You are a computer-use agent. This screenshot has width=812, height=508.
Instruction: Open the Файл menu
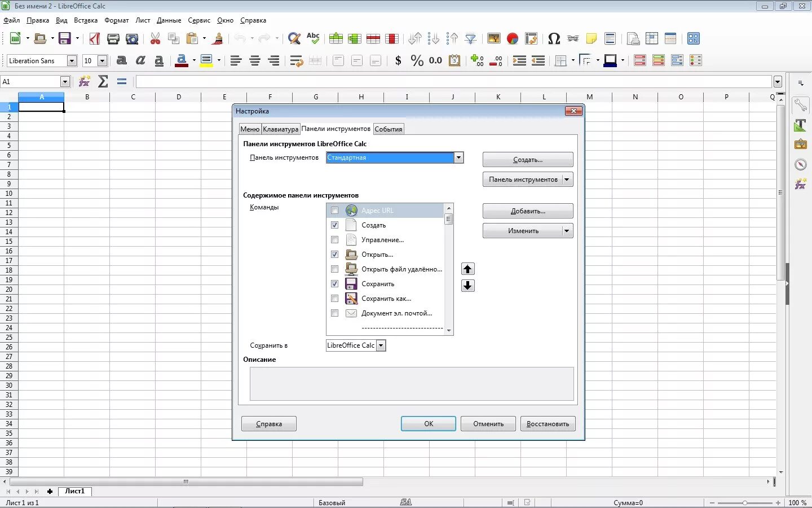click(11, 20)
